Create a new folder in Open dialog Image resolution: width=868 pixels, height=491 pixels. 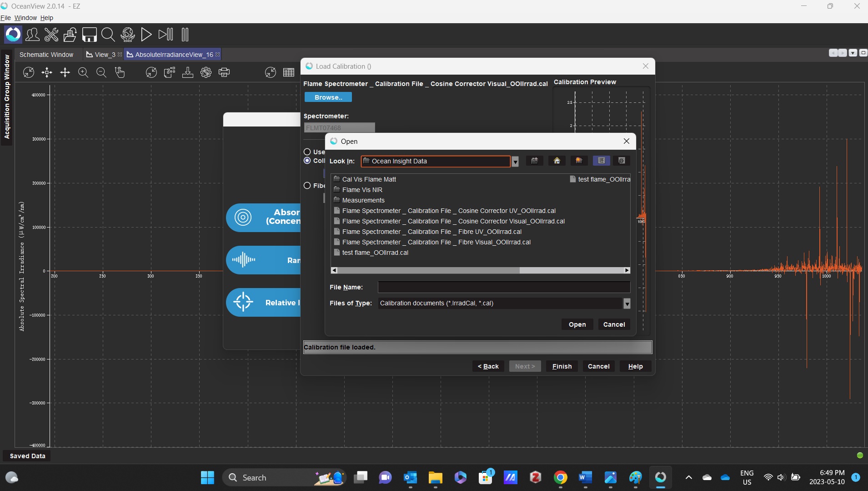[579, 161]
